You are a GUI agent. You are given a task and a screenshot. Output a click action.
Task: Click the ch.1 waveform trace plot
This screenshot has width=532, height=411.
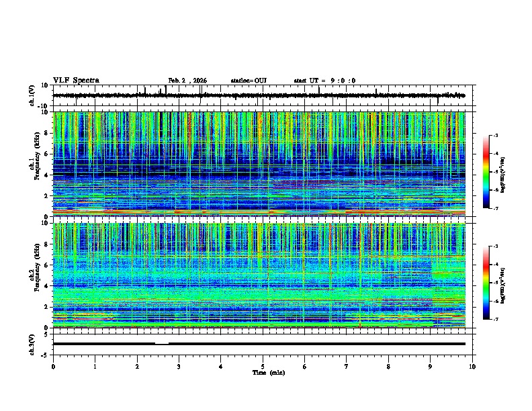point(259,95)
